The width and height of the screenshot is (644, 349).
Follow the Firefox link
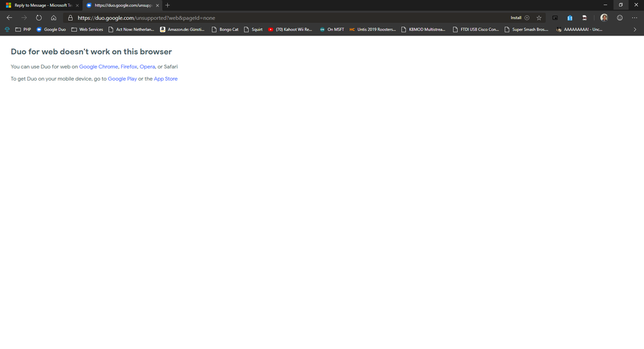[128, 66]
